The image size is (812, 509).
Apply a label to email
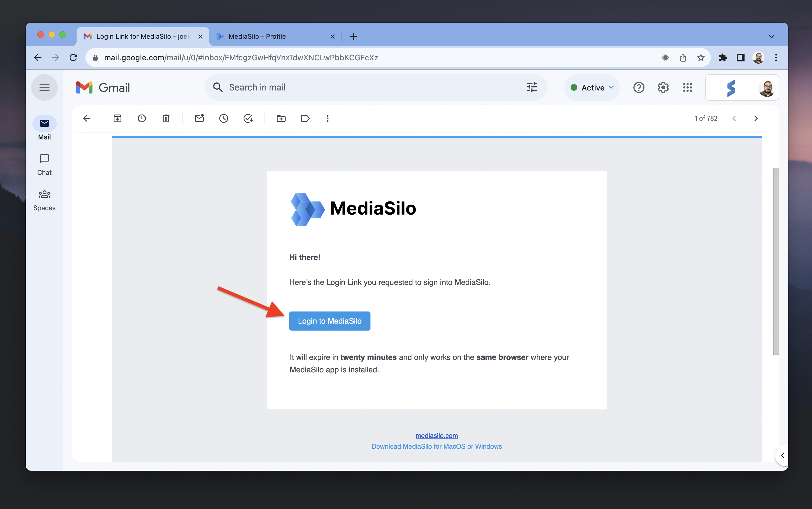pyautogui.click(x=305, y=118)
